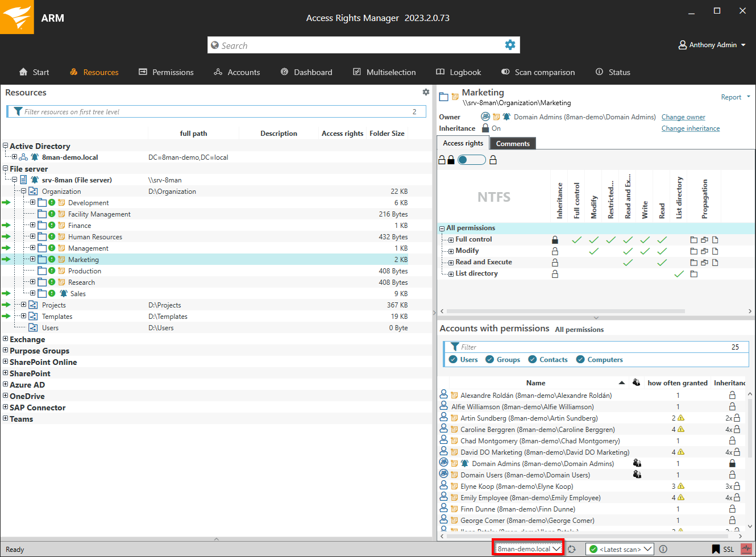Click the search settings gear icon
Viewport: 756px width, 557px height.
point(510,45)
